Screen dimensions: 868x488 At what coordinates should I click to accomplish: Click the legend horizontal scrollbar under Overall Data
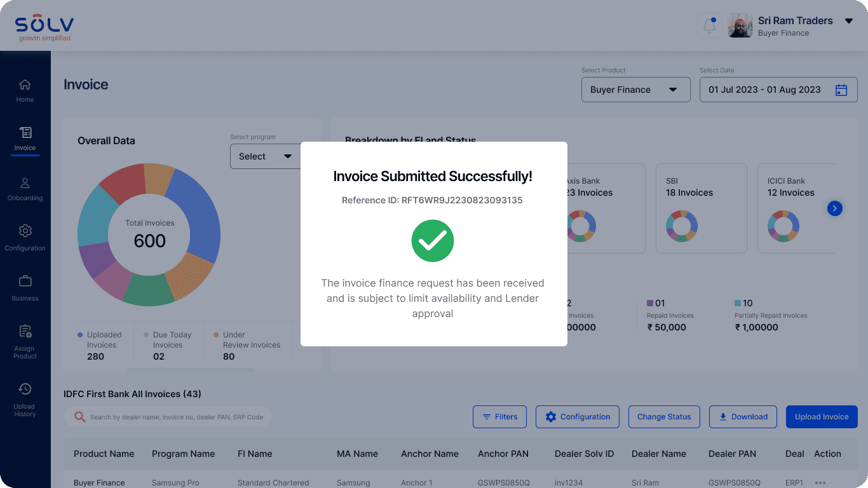(x=191, y=370)
